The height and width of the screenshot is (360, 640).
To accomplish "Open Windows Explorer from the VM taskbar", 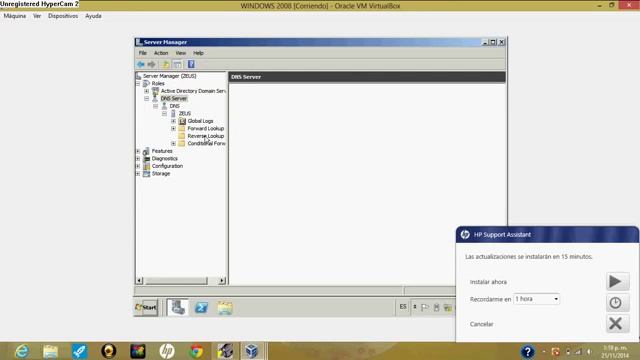I will pos(224,307).
